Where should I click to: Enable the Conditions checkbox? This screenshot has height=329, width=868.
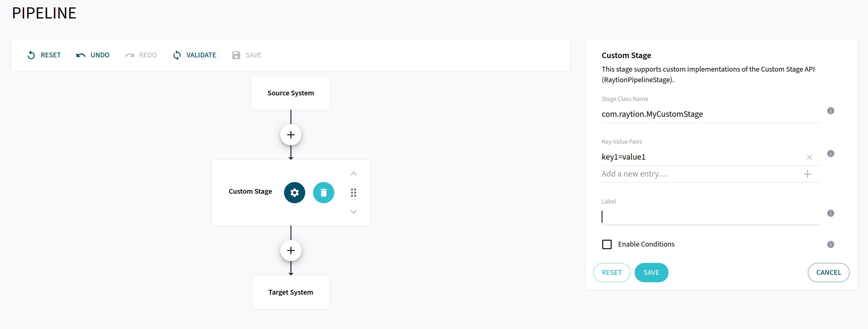point(606,244)
